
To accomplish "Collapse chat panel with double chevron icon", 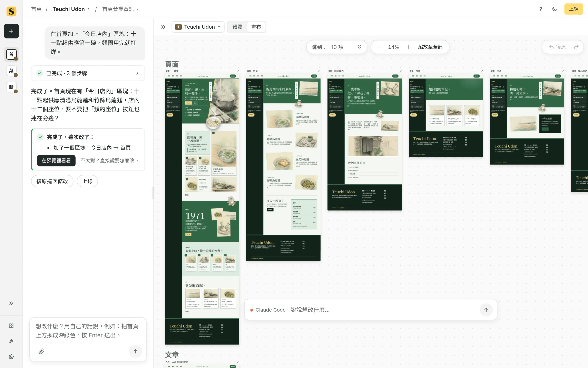I will (x=163, y=27).
